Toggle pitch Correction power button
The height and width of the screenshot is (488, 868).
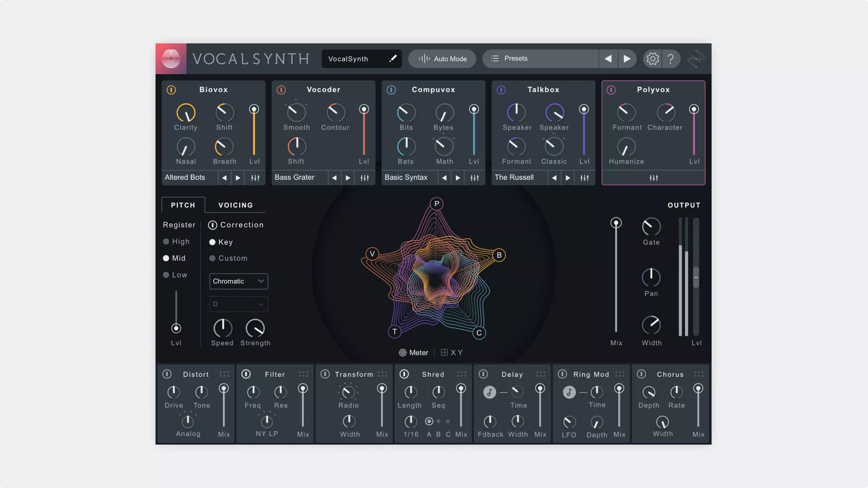coord(212,225)
